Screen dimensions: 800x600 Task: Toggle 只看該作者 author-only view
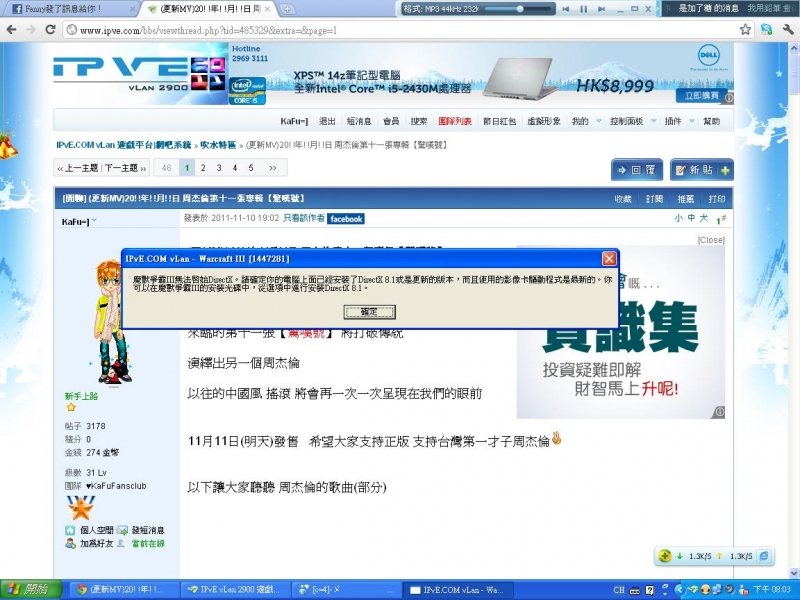pos(305,218)
